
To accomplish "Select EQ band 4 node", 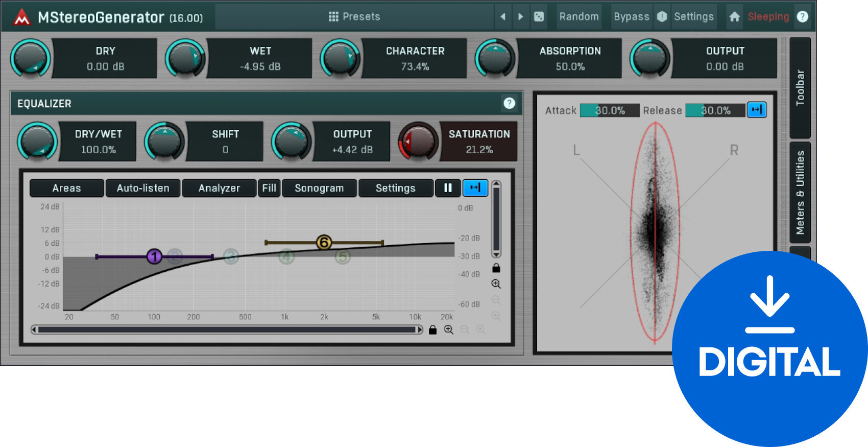I will 286,256.
